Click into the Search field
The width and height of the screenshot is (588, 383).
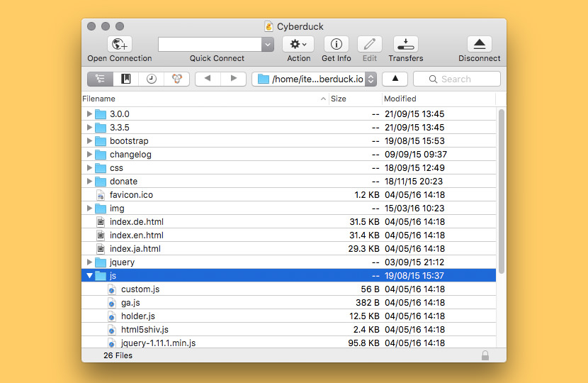pos(457,79)
